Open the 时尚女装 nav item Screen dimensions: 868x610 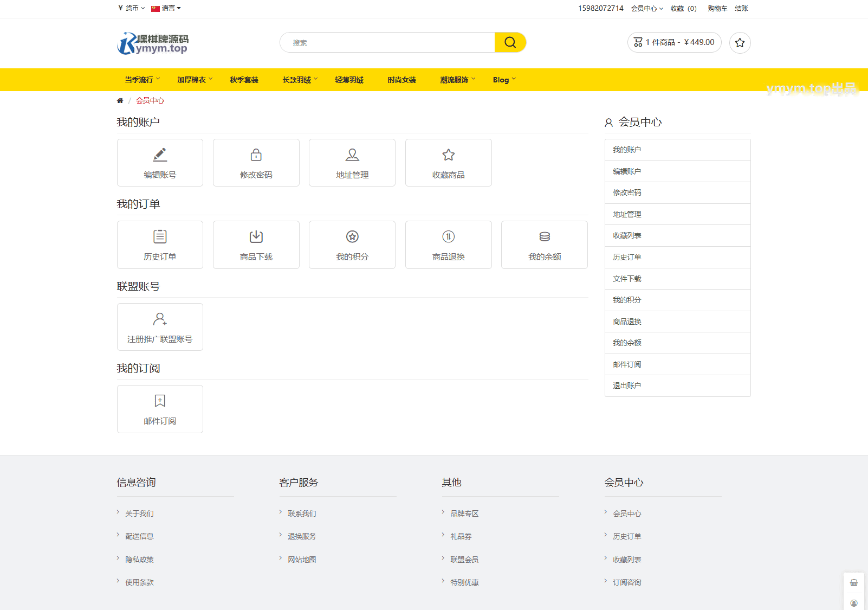click(401, 80)
